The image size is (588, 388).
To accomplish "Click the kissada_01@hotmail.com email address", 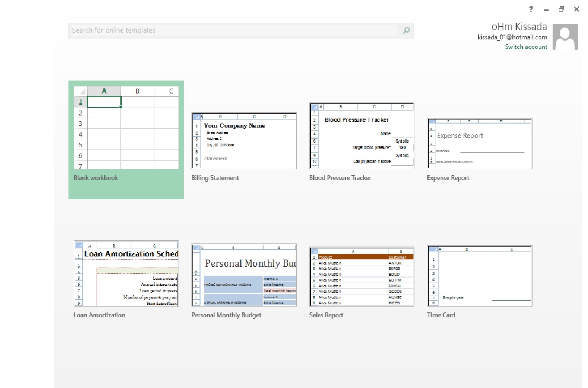I will click(x=512, y=38).
